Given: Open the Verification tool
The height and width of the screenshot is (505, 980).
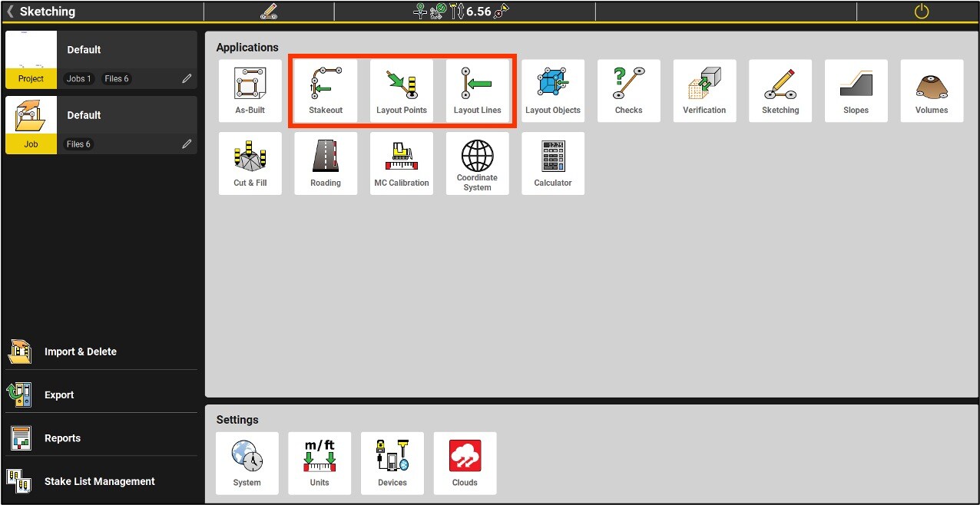Looking at the screenshot, I should [x=704, y=91].
